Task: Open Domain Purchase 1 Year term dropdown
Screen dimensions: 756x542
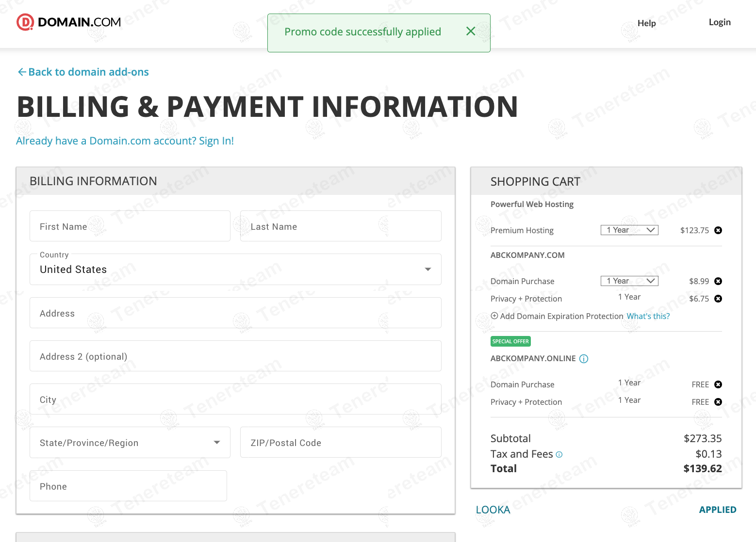Action: [x=629, y=281]
